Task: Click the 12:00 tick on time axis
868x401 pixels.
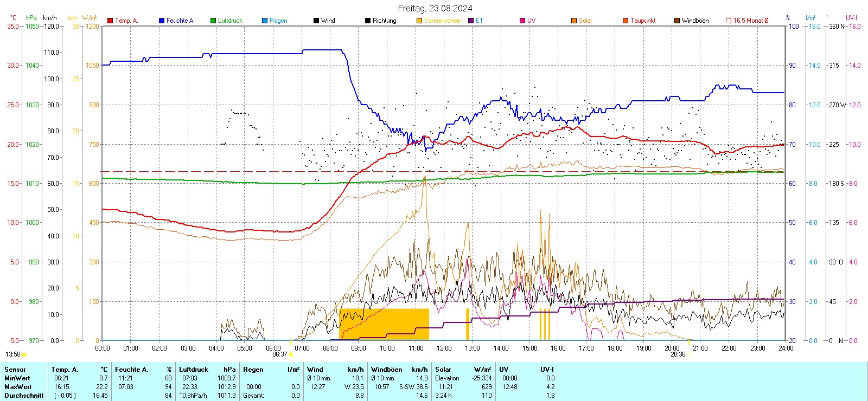Action: tap(444, 348)
